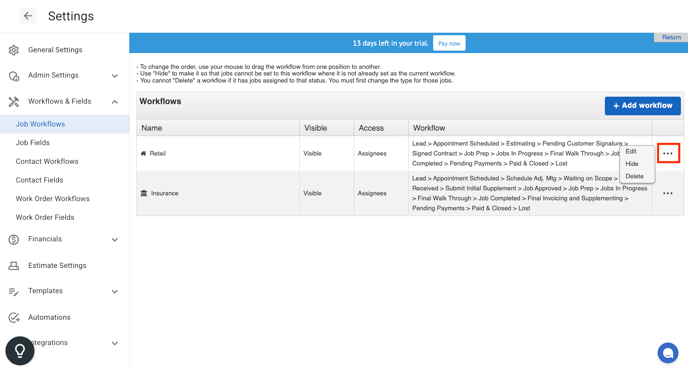Click the Insurance workflow stages text

pyautogui.click(x=530, y=193)
